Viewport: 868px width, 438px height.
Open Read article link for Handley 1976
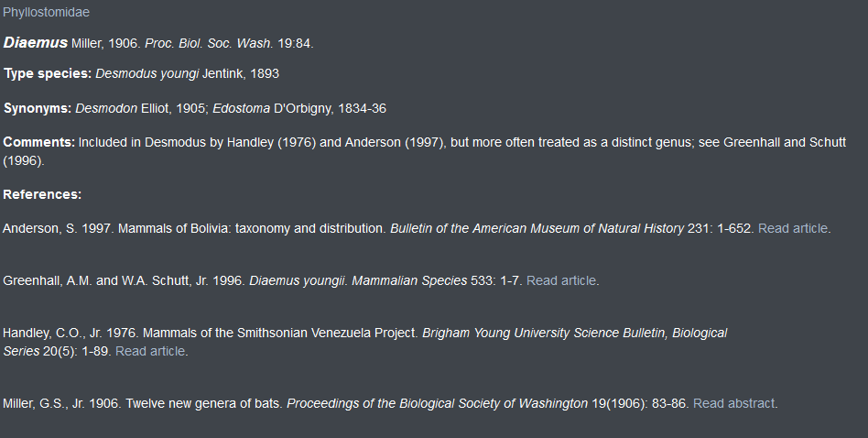click(x=150, y=351)
